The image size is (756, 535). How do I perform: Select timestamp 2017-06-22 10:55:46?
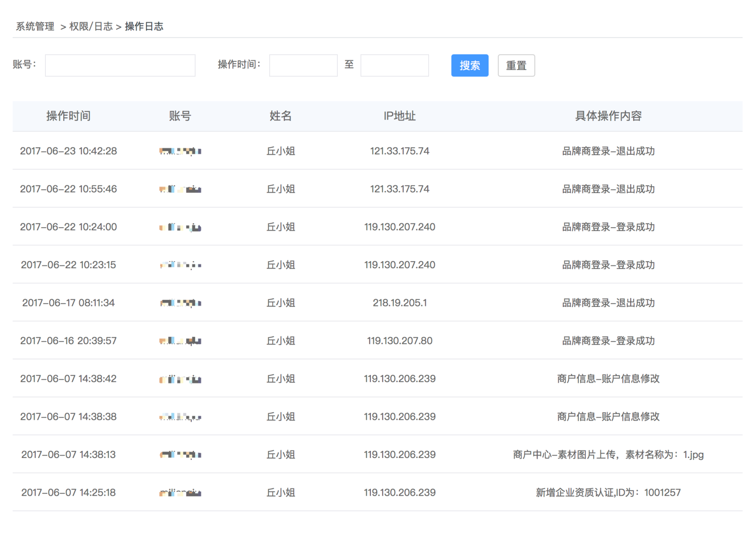coord(69,189)
